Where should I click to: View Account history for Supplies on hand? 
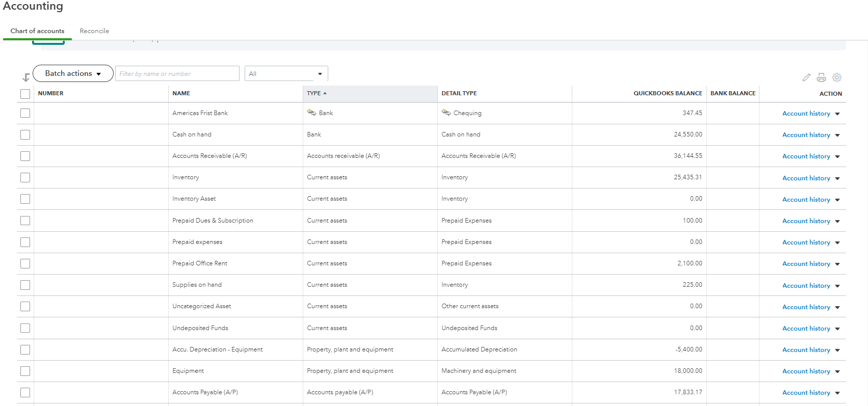(806, 286)
